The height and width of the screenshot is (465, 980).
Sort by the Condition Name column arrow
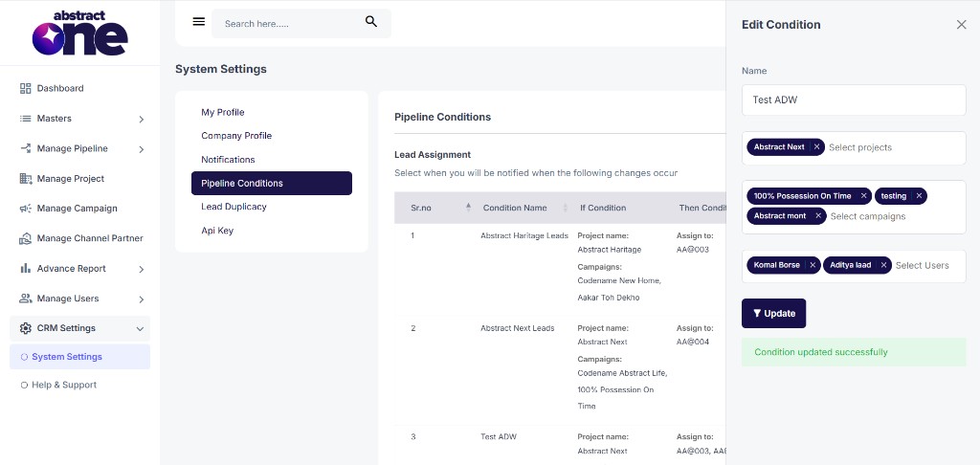[x=565, y=208]
